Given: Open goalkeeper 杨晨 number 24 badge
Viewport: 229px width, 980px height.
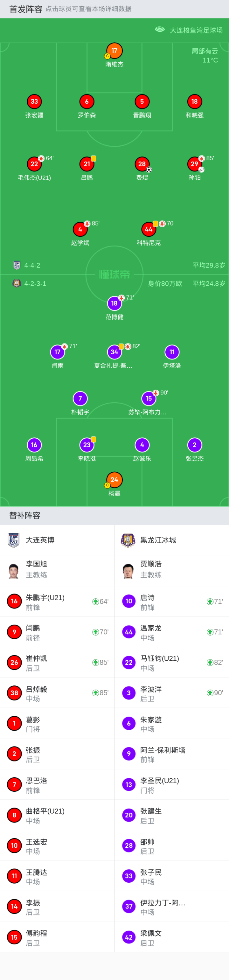Looking at the screenshot, I should click(114, 480).
